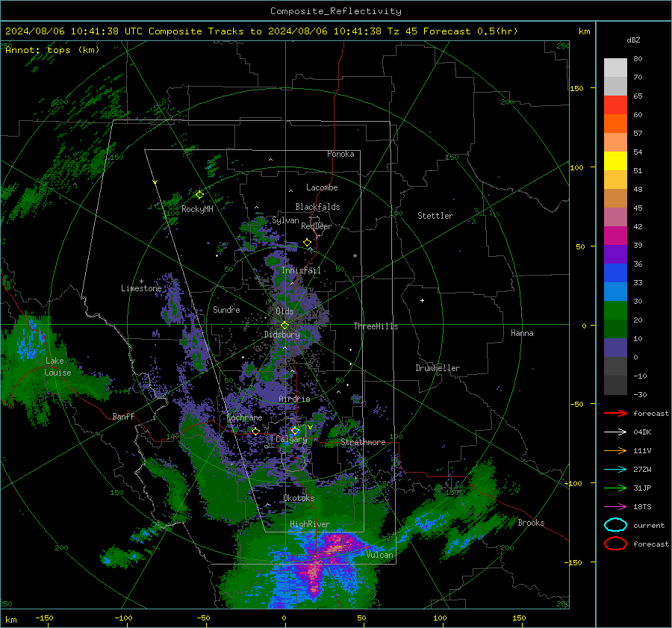The image size is (672, 628).
Task: Click the white 04DK arrow icon
Action: click(x=615, y=432)
